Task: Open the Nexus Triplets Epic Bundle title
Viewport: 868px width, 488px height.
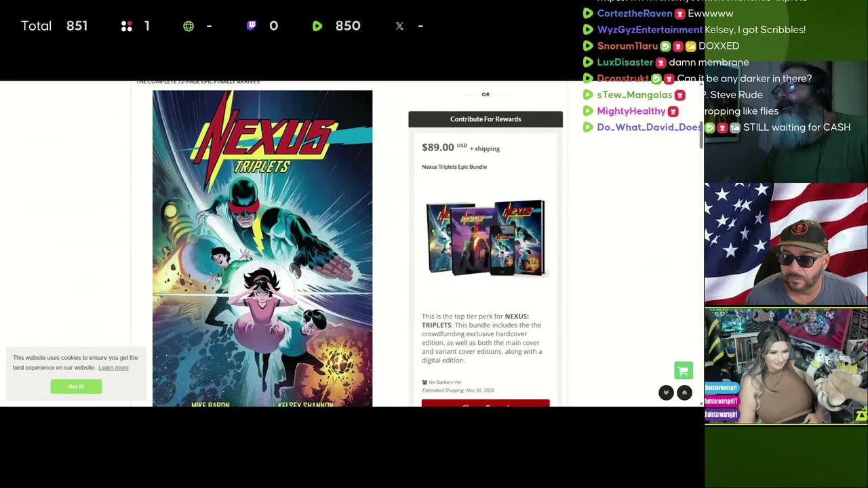Action: (454, 167)
